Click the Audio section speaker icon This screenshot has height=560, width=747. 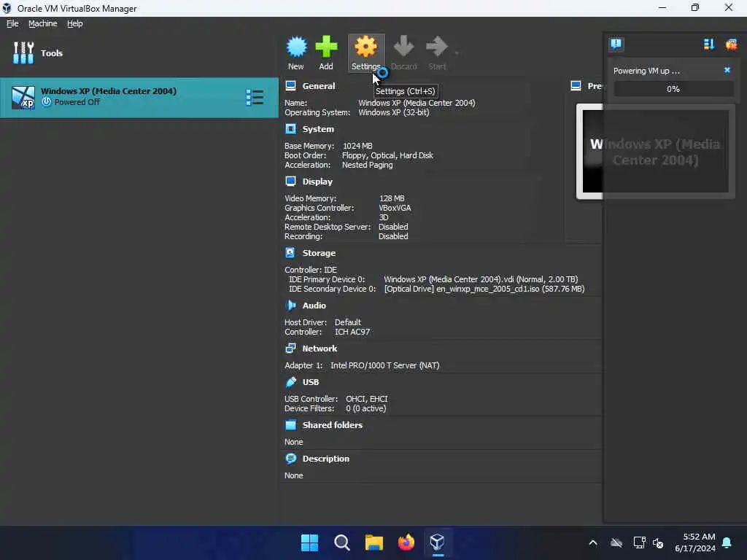[290, 305]
